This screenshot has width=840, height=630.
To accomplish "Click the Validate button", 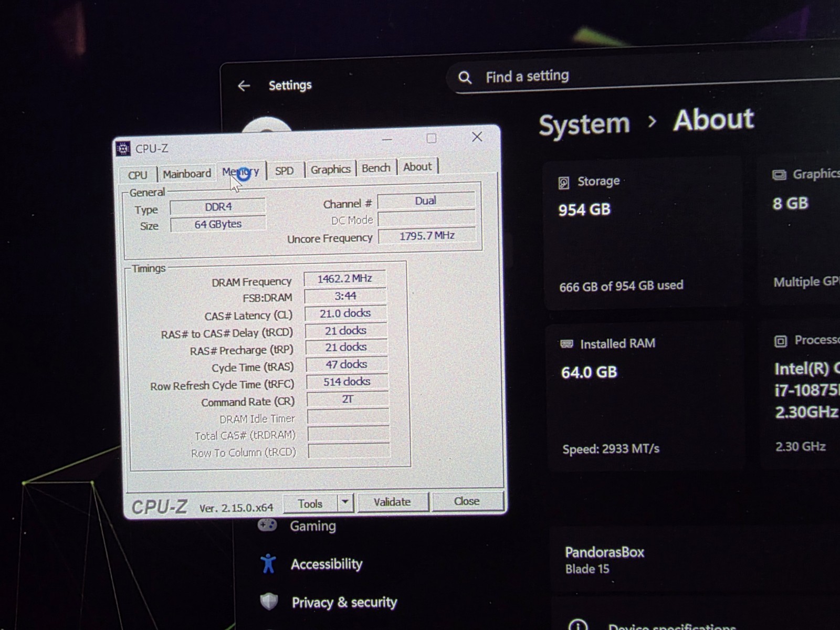I will tap(392, 502).
